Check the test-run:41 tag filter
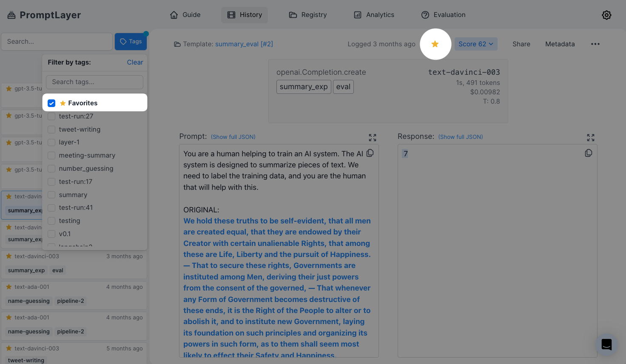This screenshot has height=364, width=626. pos(51,208)
